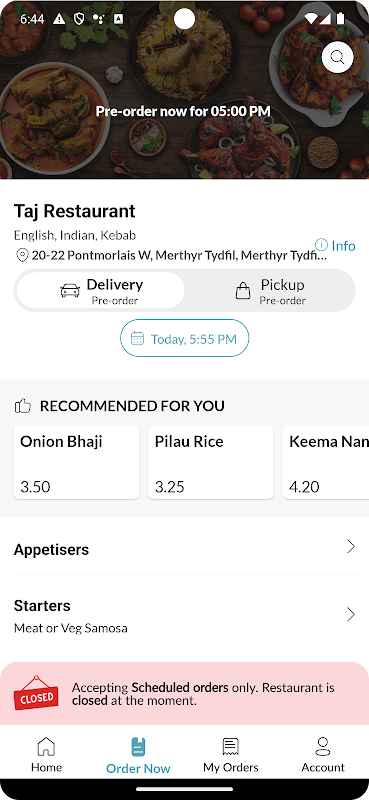Viewport: 369px width, 800px height.
Task: Select the Delivery pre-order option
Action: [x=101, y=290]
